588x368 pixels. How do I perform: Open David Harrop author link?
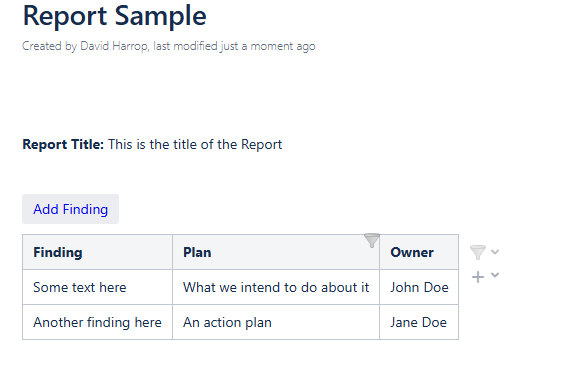(114, 46)
